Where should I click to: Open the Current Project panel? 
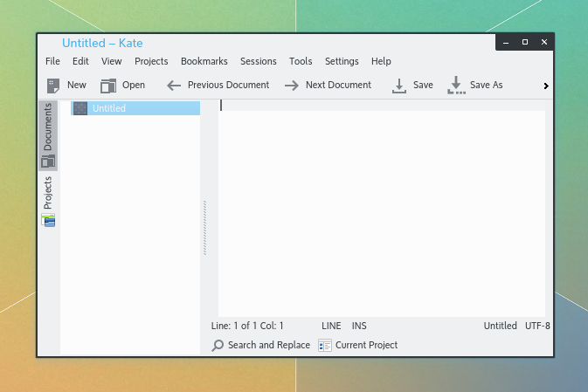358,345
